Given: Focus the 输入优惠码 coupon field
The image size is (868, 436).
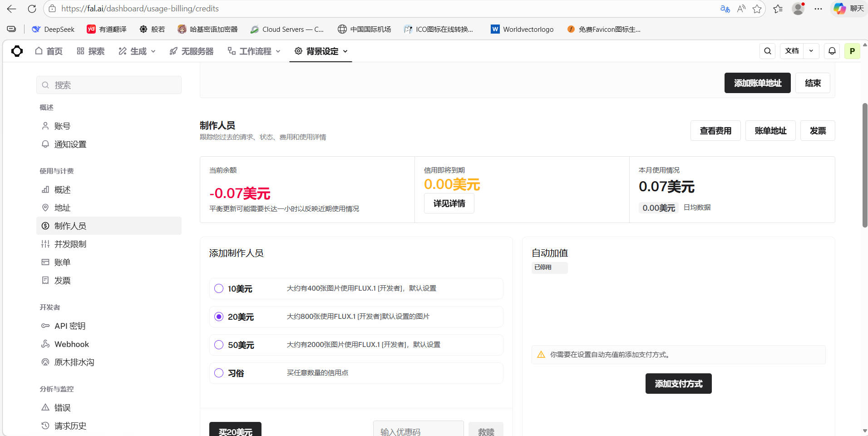Looking at the screenshot, I should coord(418,431).
